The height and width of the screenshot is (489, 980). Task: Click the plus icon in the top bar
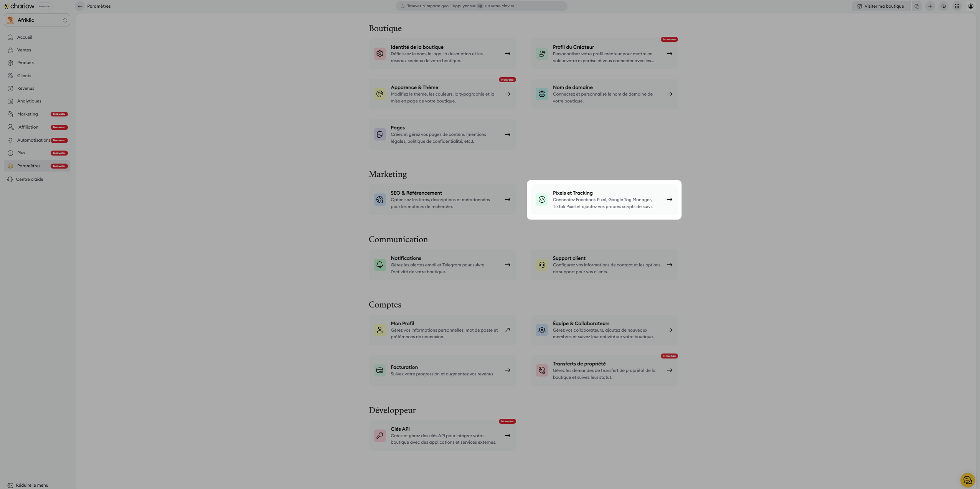[930, 6]
